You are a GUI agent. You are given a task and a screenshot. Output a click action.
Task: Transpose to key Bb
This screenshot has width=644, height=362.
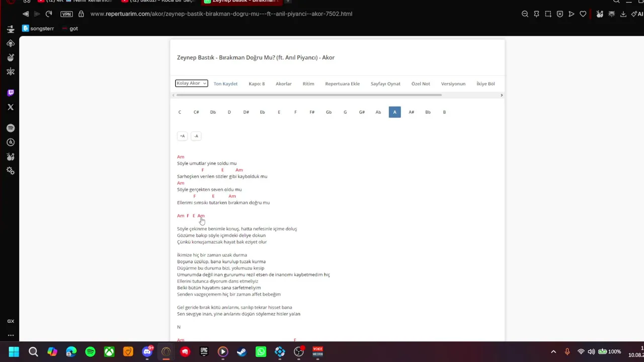(x=428, y=112)
